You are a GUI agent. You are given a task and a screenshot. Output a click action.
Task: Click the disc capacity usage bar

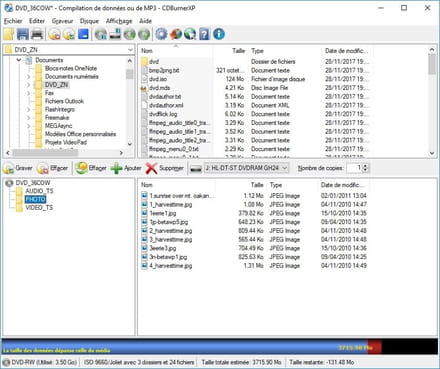[x=219, y=347]
